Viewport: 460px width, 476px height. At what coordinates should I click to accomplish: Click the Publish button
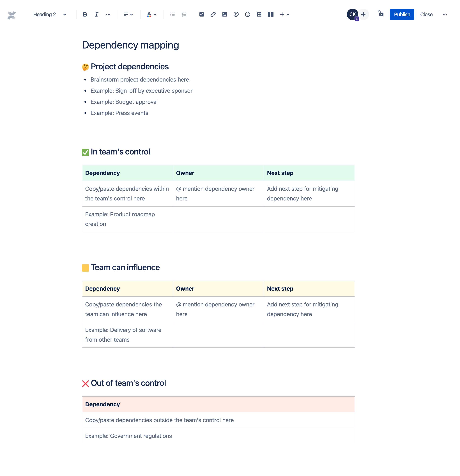coord(401,14)
